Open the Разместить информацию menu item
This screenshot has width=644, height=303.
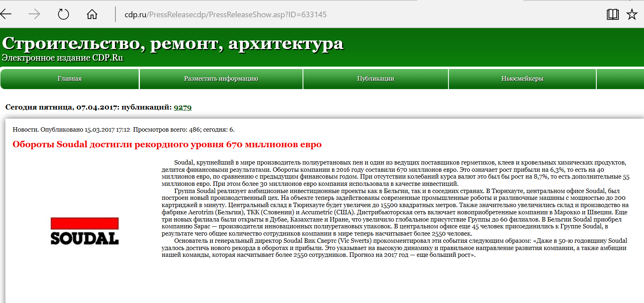pyautogui.click(x=221, y=79)
